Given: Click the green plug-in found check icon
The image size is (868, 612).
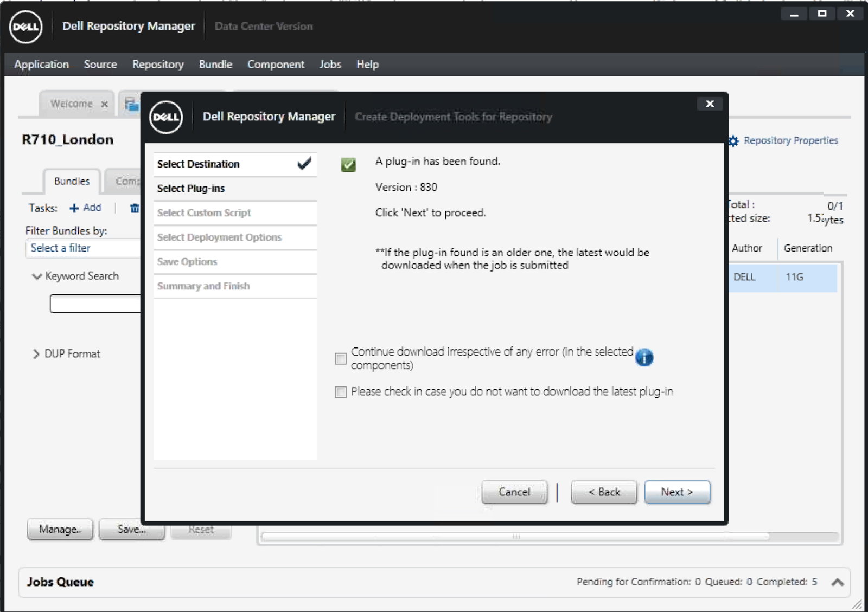Looking at the screenshot, I should click(x=349, y=164).
